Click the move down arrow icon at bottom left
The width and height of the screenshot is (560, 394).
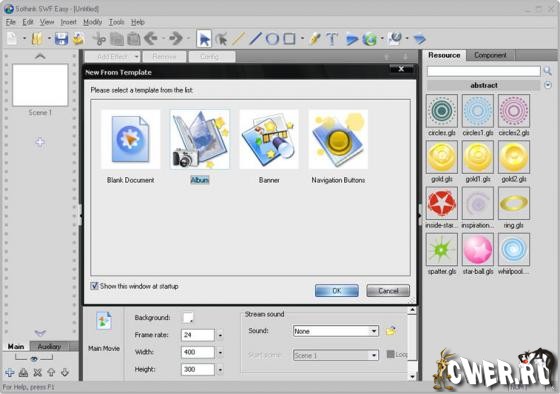65,373
